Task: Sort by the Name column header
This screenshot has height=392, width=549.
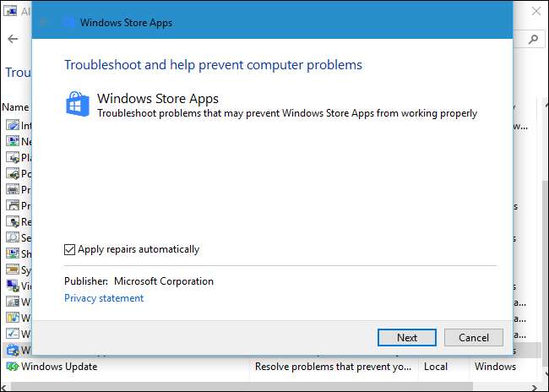Action: (15, 107)
